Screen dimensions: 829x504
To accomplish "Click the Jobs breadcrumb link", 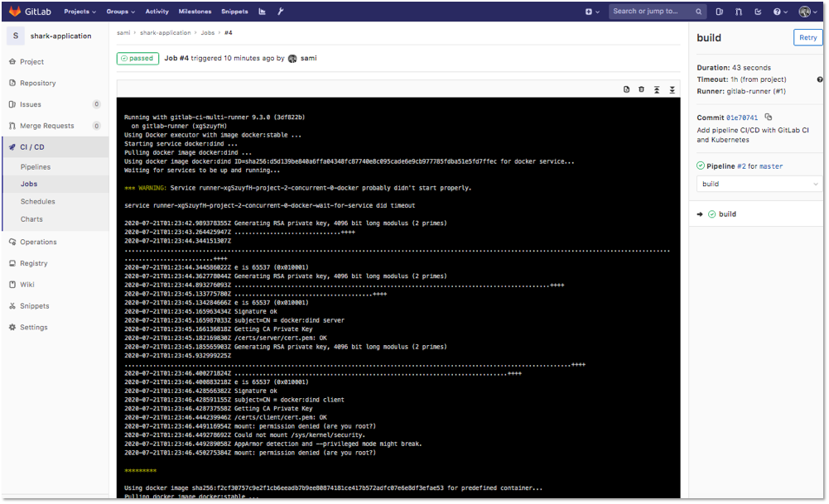I will pyautogui.click(x=208, y=33).
